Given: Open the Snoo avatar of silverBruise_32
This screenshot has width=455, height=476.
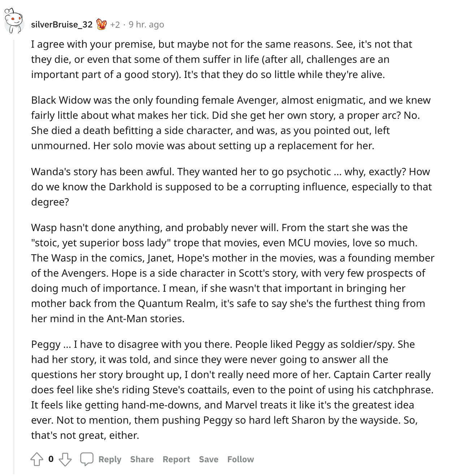Looking at the screenshot, I should point(14,21).
